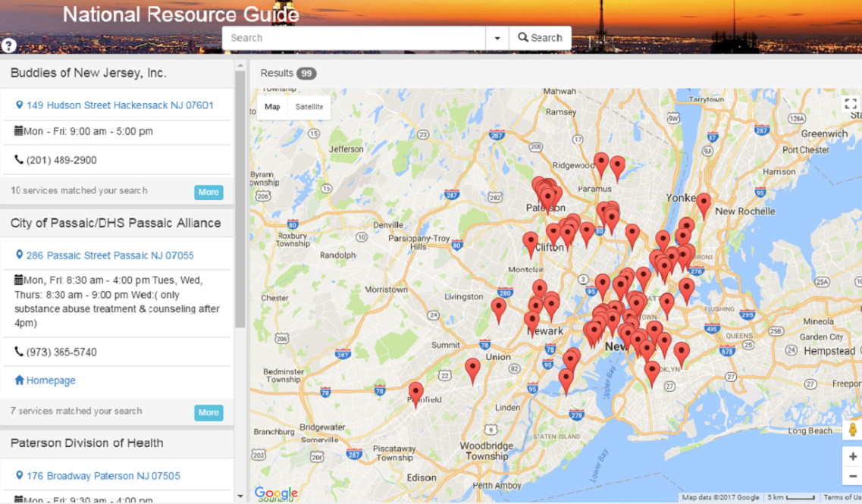
Task: Click the location pin icon beside 176 Broadway
Action: [19, 475]
